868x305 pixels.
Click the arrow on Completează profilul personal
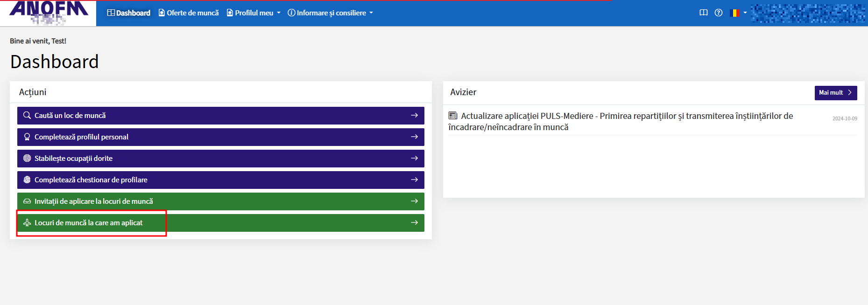click(x=414, y=137)
